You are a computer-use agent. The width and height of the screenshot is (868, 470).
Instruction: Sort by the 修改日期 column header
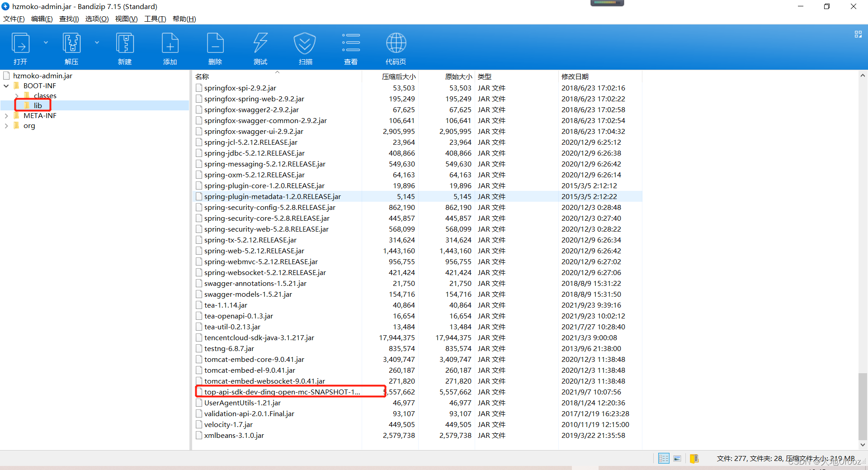[x=575, y=76]
